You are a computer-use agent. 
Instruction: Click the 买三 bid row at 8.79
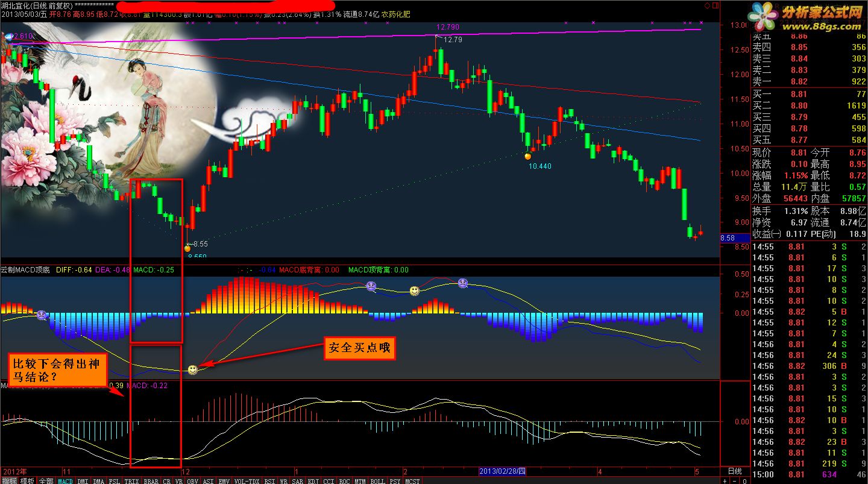click(810, 117)
